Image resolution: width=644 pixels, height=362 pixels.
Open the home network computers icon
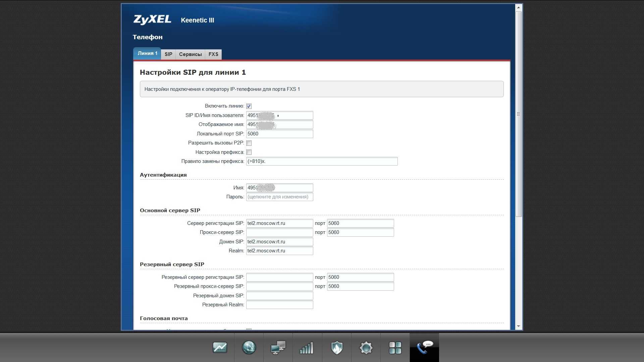pos(278,348)
